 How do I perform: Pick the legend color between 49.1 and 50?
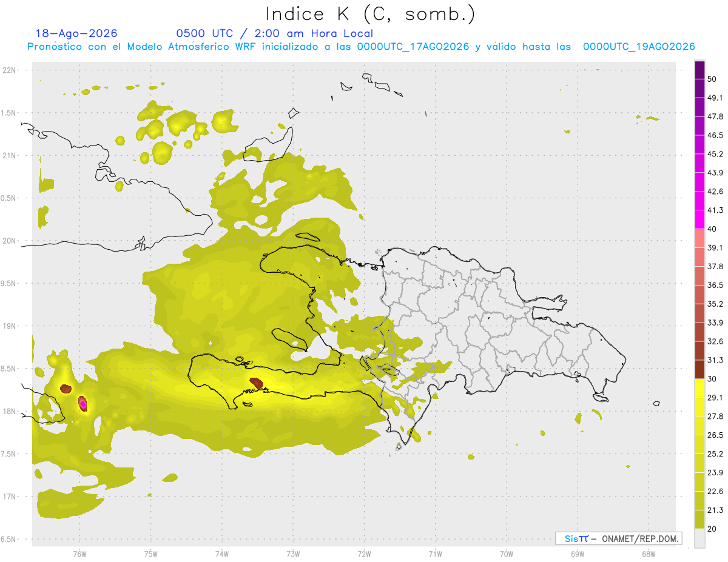click(699, 89)
